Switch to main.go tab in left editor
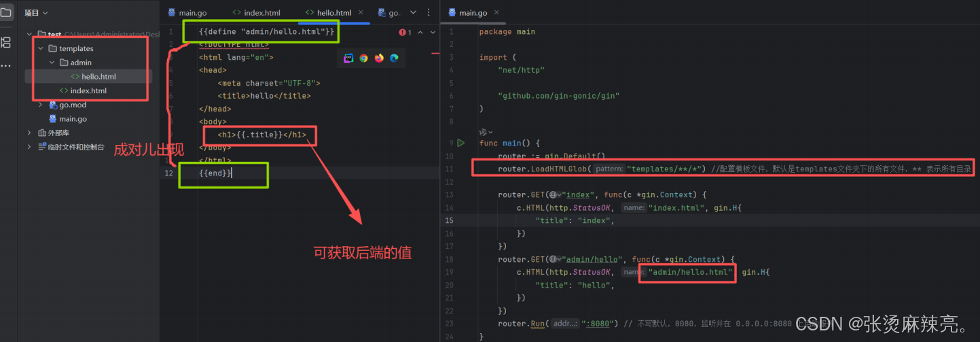This screenshot has height=342, width=980. click(x=187, y=13)
